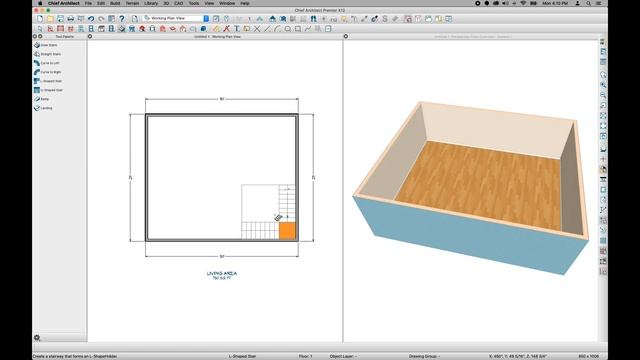Select the Curve to Right stair tool
This screenshot has height=360, width=640.
(47, 72)
